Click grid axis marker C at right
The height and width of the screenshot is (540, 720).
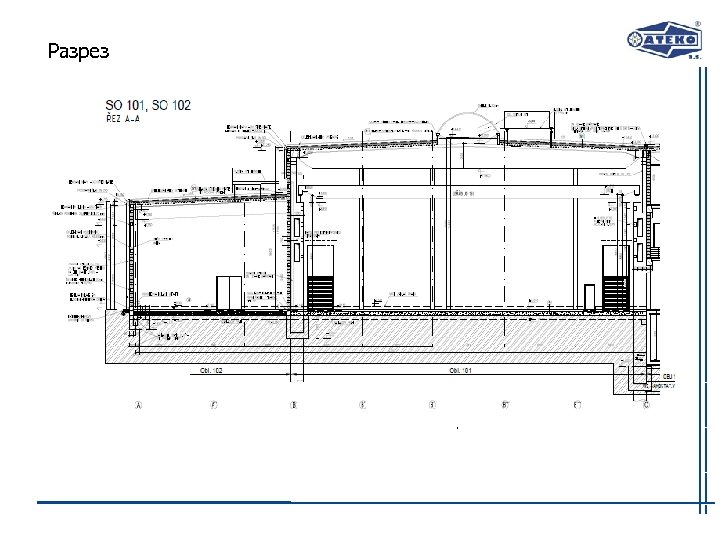(x=646, y=405)
